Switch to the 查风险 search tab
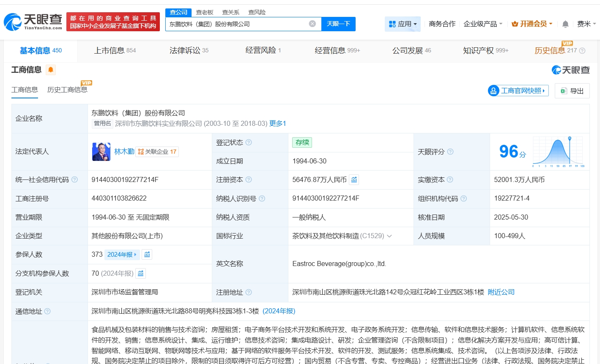Screen dimensions: 600x364 click(x=257, y=12)
